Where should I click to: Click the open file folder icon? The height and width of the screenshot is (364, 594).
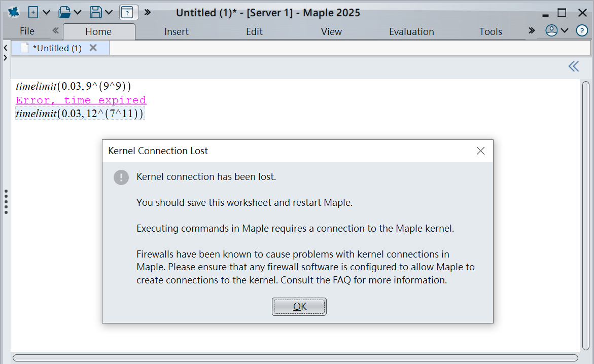tap(64, 12)
